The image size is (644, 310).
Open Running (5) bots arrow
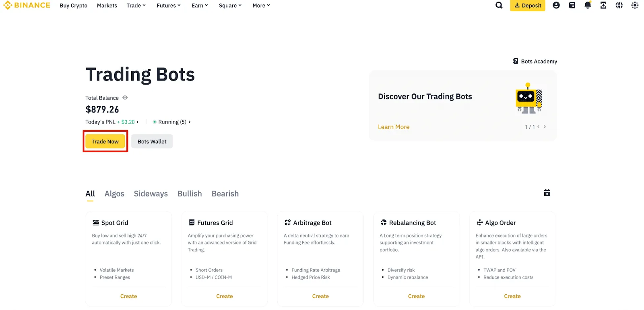click(190, 122)
